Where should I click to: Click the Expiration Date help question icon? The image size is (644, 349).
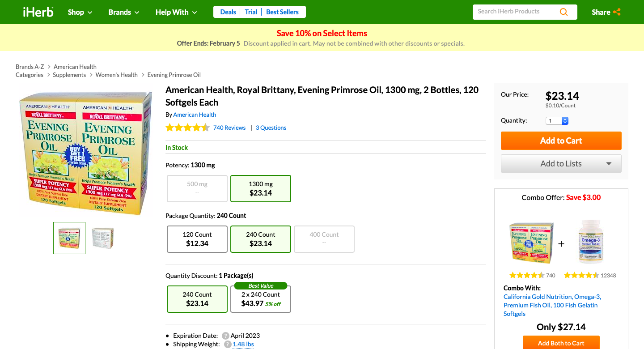[225, 336]
